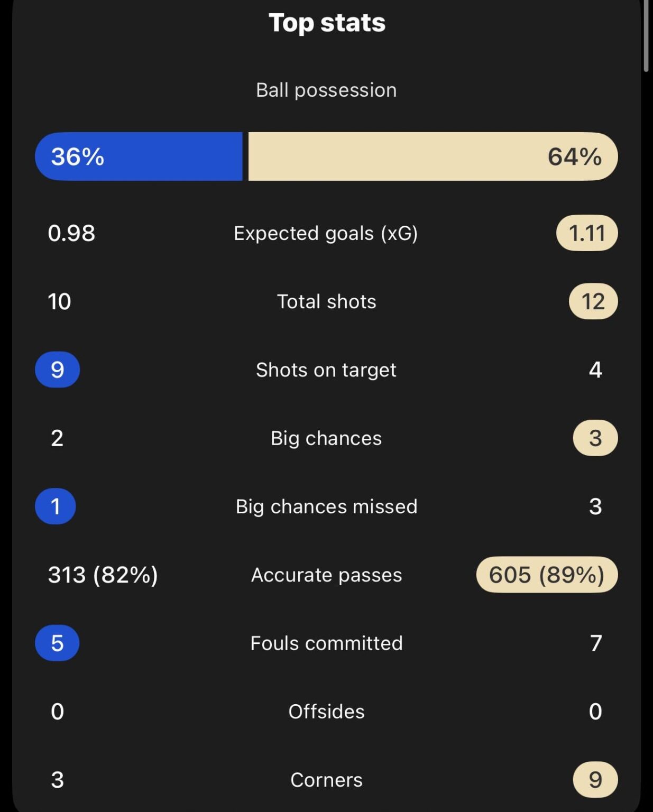This screenshot has height=812, width=653.
Task: Click the away team's 9 corners pill
Action: [595, 778]
